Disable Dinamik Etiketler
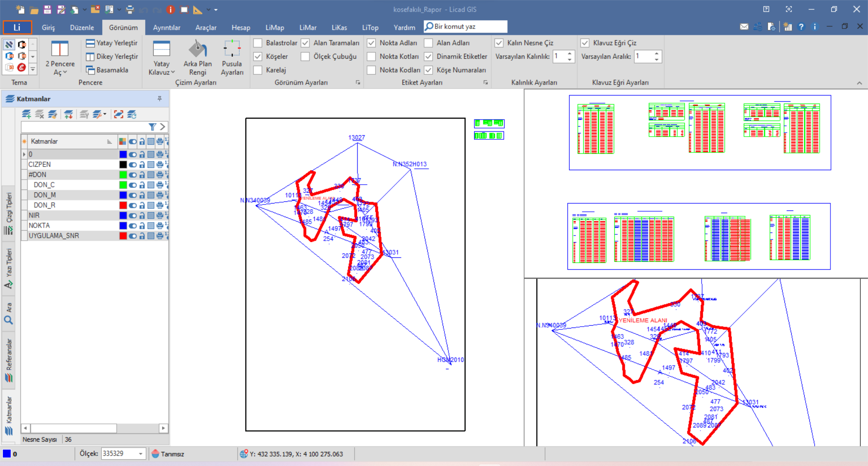Viewport: 868px width, 466px height. (x=428, y=57)
